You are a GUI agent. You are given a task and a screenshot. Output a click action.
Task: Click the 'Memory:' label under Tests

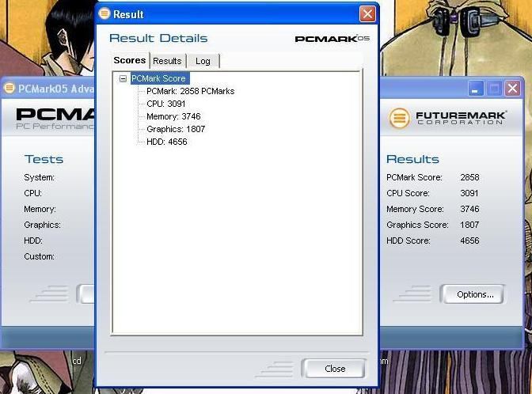(40, 209)
